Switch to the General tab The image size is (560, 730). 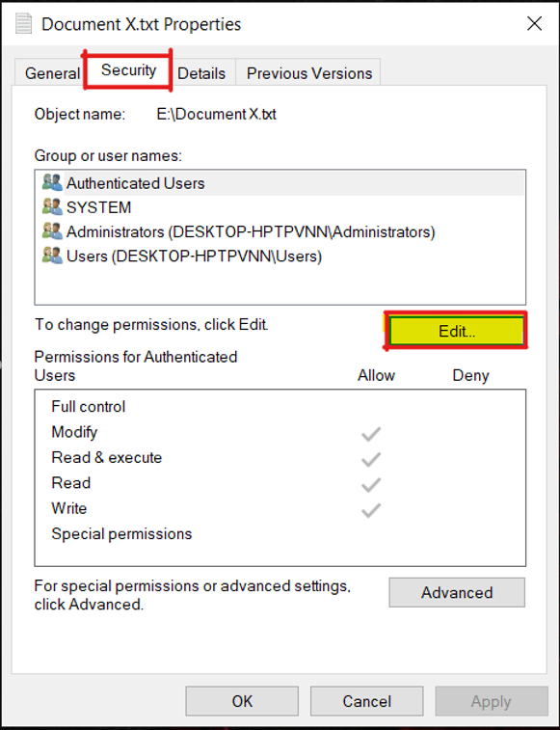coord(50,73)
